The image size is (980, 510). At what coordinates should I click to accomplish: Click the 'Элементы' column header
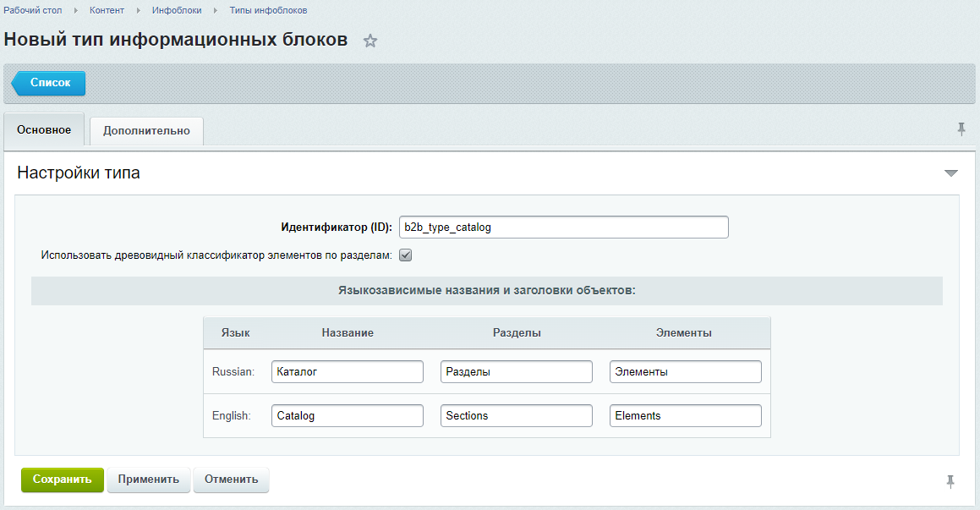pyautogui.click(x=684, y=333)
